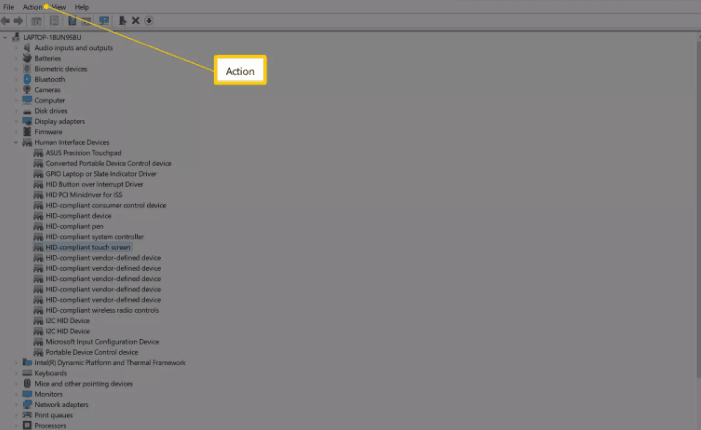
Task: Click the Forward arrow in the toolbar
Action: tap(18, 20)
